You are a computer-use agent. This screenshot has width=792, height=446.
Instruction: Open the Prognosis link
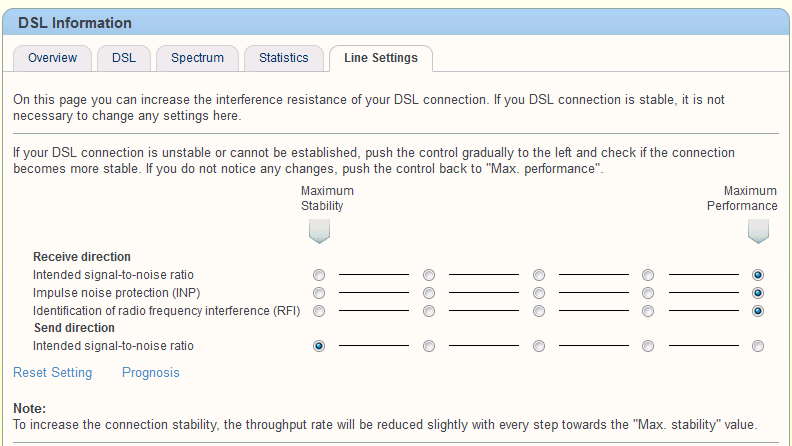pyautogui.click(x=151, y=373)
